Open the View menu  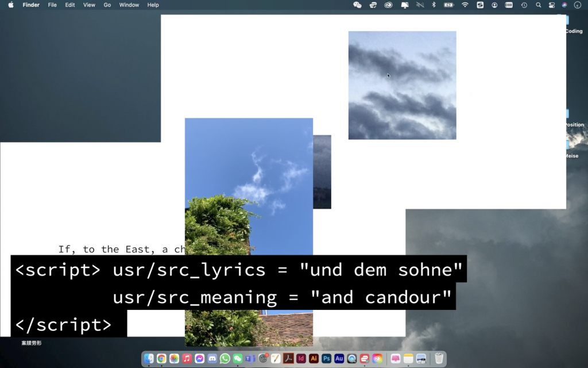[89, 5]
